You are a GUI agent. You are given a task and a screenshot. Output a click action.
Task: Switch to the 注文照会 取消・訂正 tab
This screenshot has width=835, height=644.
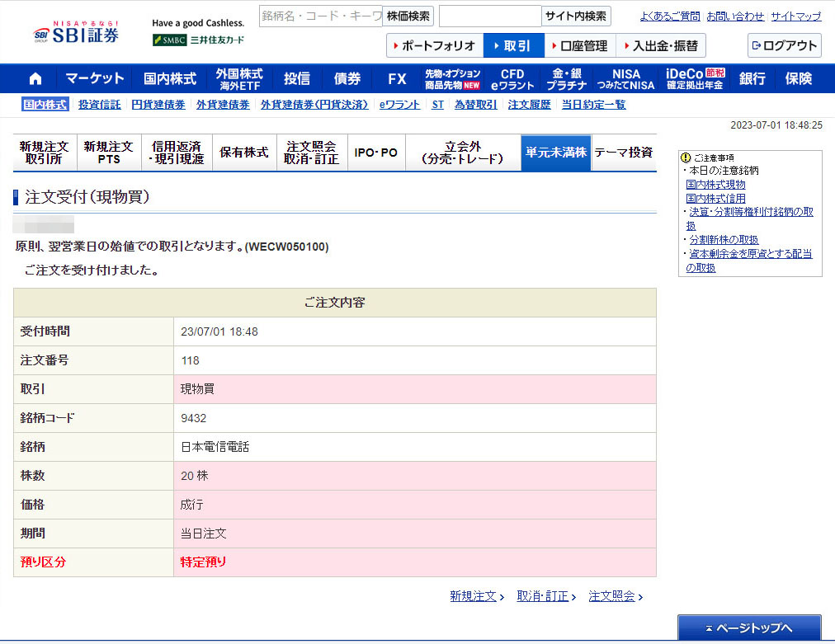(311, 153)
